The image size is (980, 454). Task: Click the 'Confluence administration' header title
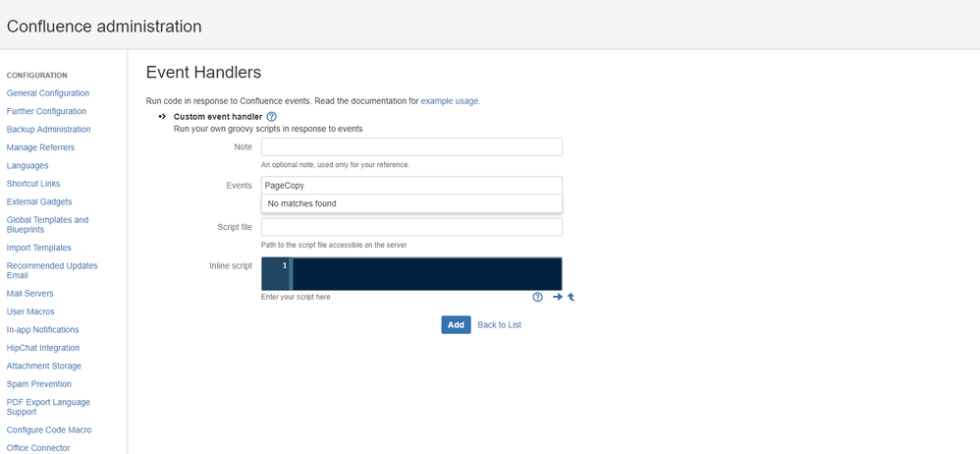[104, 27]
